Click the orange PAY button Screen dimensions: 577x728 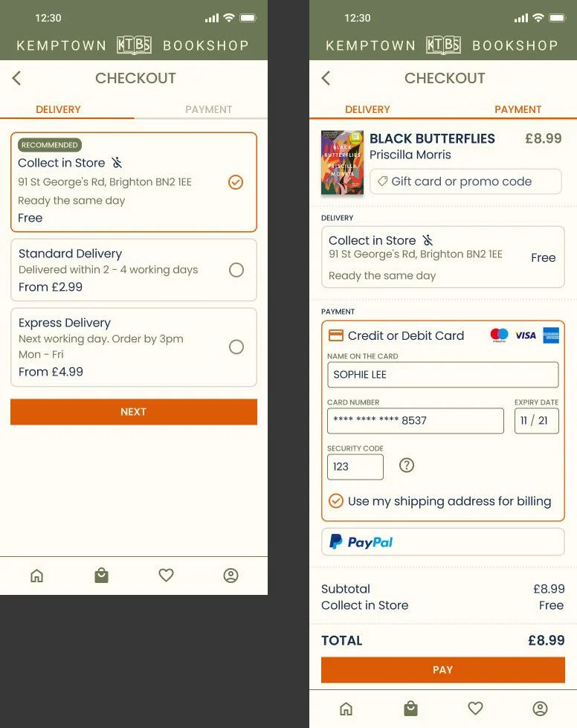pos(443,670)
